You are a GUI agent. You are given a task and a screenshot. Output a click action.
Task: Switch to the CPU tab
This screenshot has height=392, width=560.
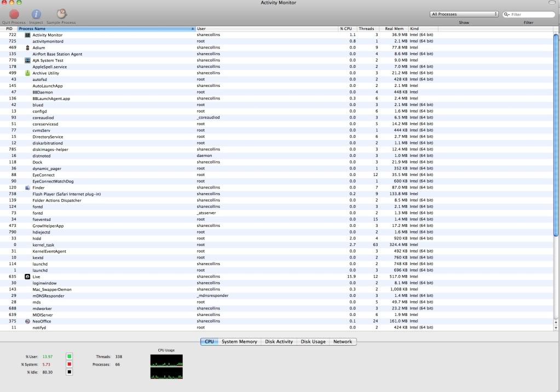(x=209, y=342)
